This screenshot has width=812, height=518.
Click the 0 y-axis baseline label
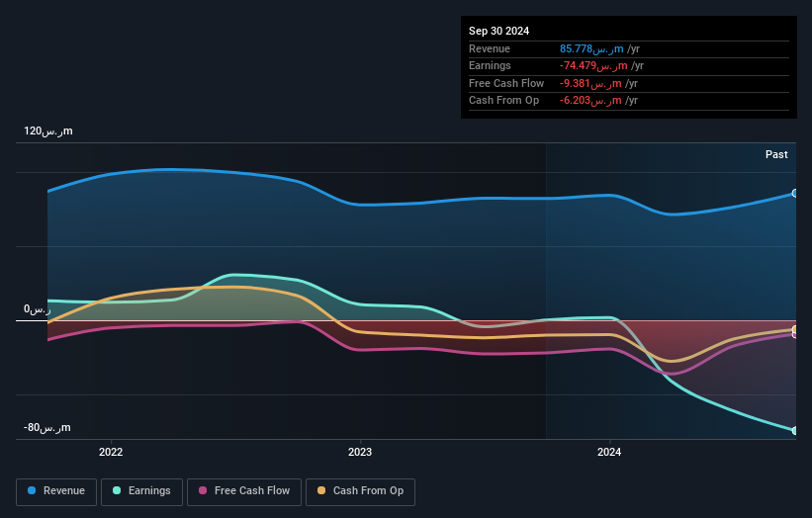tap(38, 309)
